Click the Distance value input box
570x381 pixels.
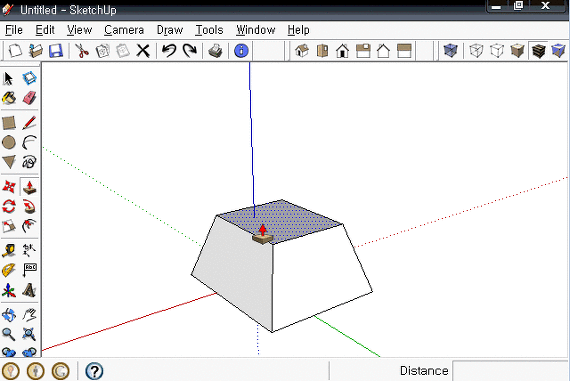[x=510, y=371]
